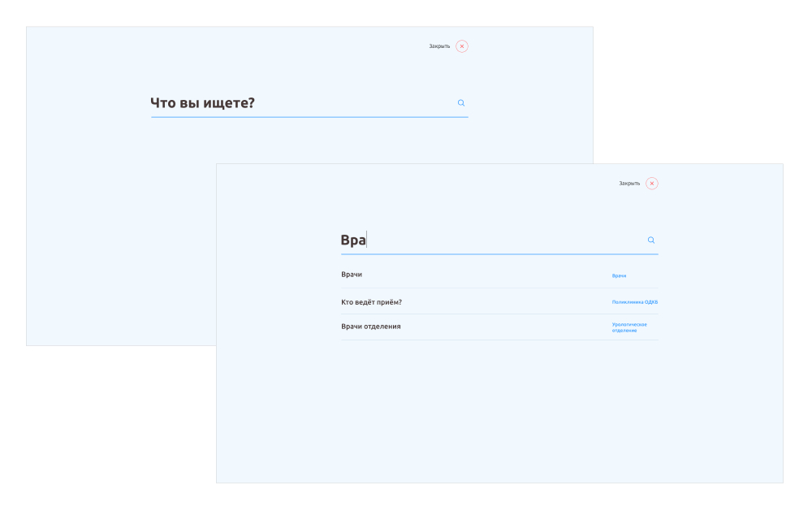Click the blue underline beneath the "Вра" query
Viewport: 812px width, 511px height.
(499, 254)
